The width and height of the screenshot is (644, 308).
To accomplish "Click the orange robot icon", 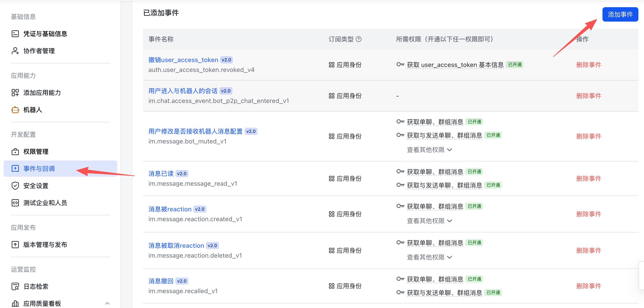I will (15, 109).
